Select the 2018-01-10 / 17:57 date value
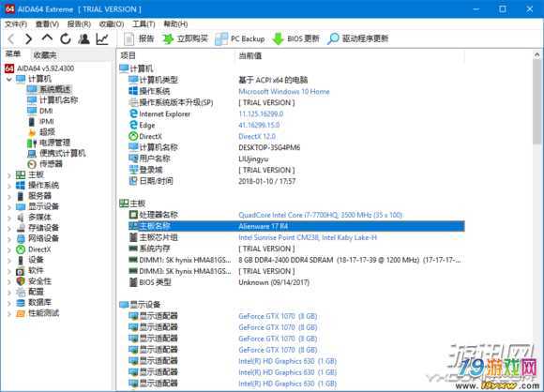The height and width of the screenshot is (392, 544). tap(266, 181)
